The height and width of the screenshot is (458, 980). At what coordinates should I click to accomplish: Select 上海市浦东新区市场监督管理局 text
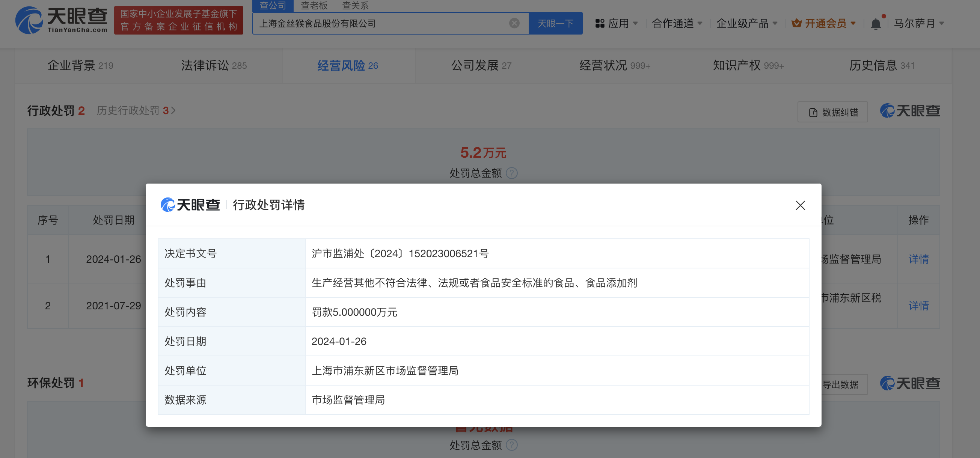pos(385,371)
